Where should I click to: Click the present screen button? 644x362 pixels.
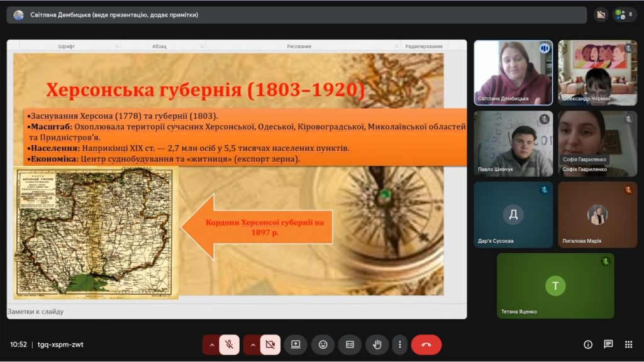pyautogui.click(x=296, y=344)
